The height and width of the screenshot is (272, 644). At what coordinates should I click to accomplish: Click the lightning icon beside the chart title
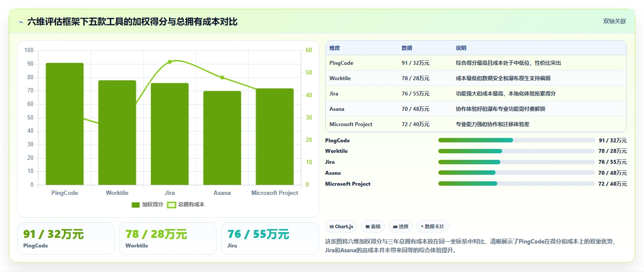[21, 22]
